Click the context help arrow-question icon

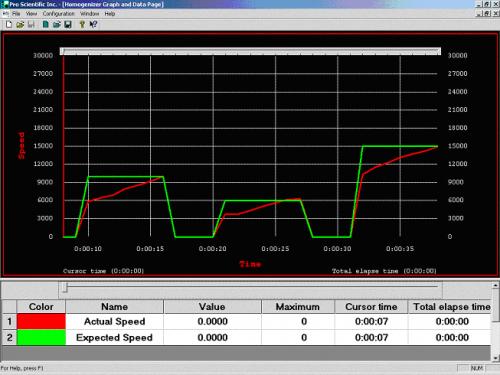click(x=93, y=24)
